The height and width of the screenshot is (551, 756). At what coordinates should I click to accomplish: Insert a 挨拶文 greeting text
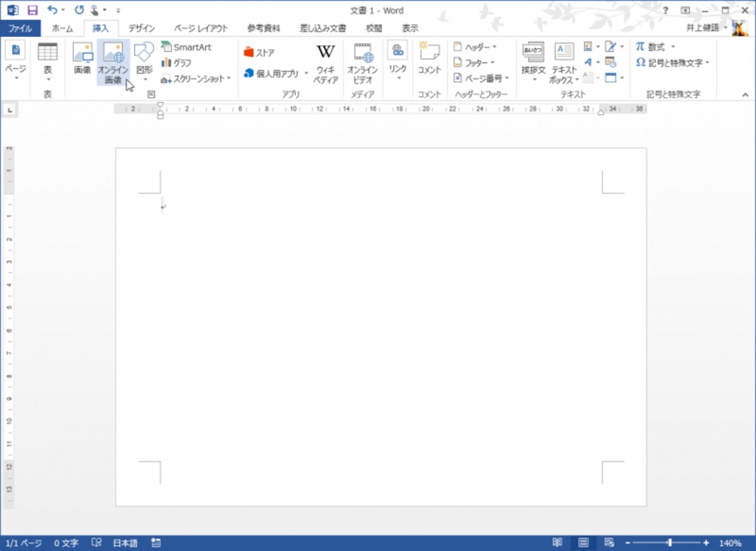pos(534,62)
